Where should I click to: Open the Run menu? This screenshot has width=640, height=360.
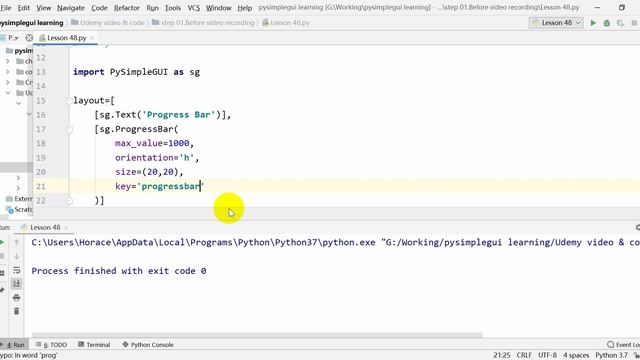tap(152, 8)
